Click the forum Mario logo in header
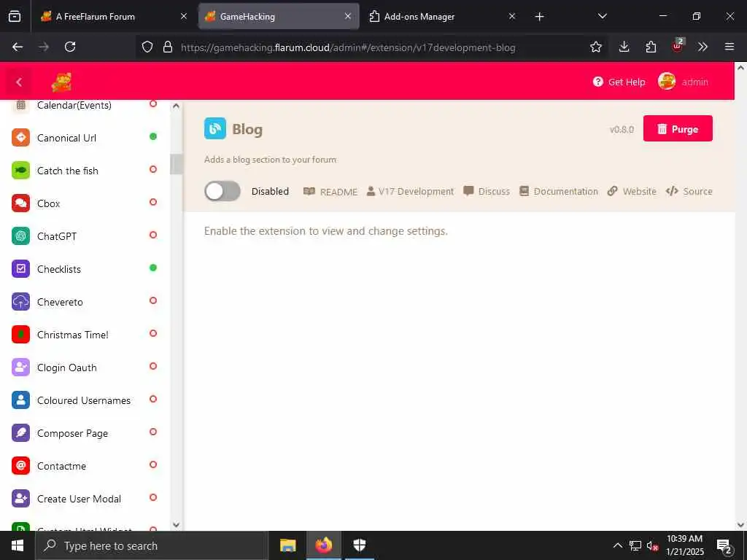This screenshot has height=560, width=747. 61,82
